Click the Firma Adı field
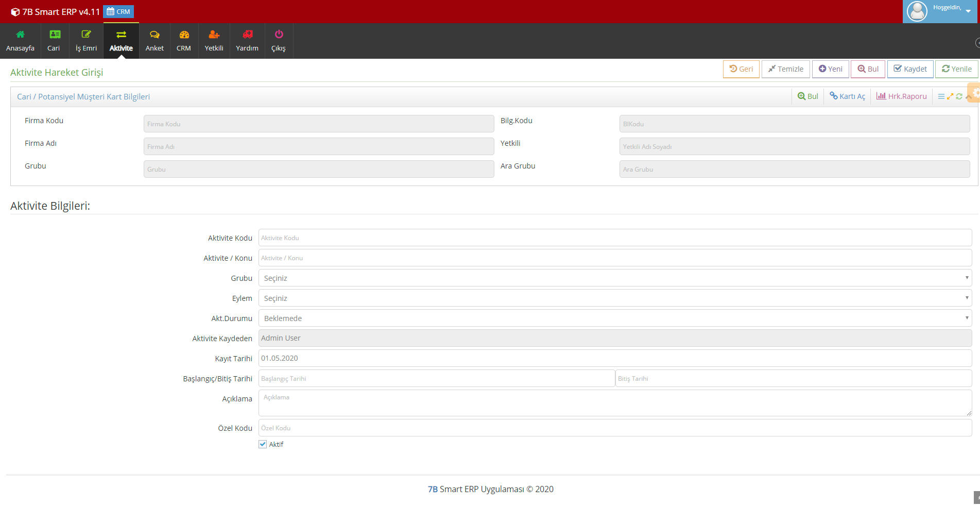 [319, 146]
